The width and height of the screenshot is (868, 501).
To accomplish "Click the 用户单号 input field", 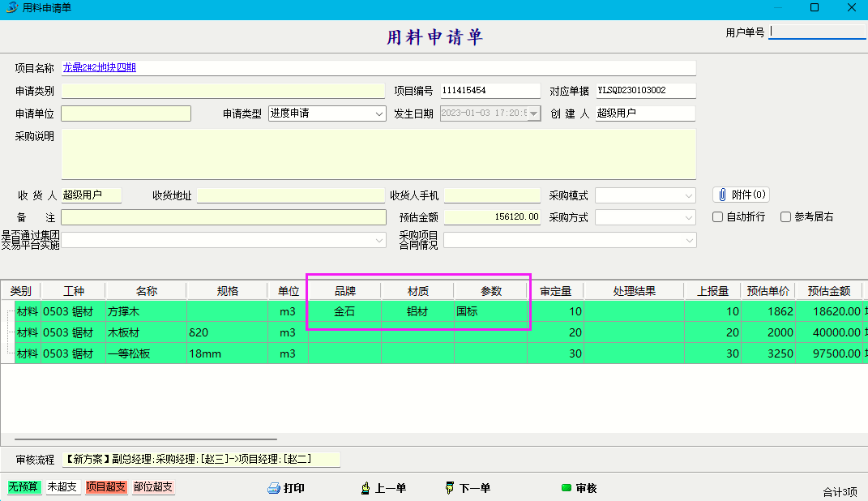I will [x=817, y=32].
